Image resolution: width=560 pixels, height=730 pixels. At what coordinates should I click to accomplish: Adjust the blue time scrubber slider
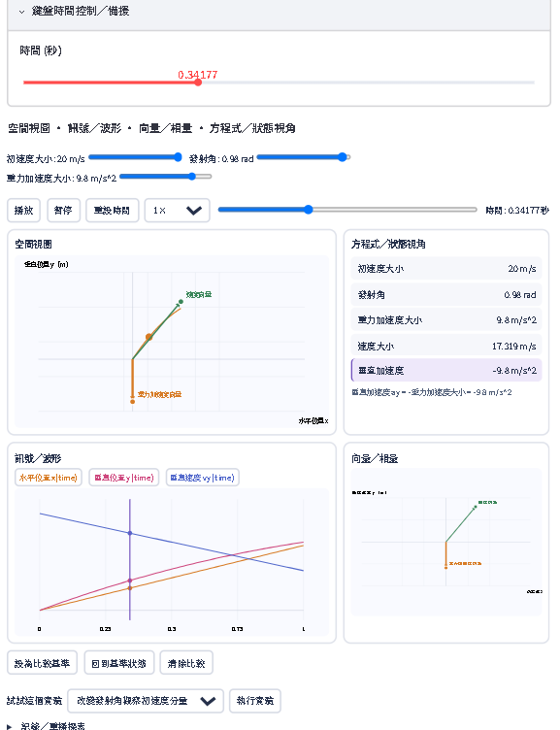coord(347,210)
